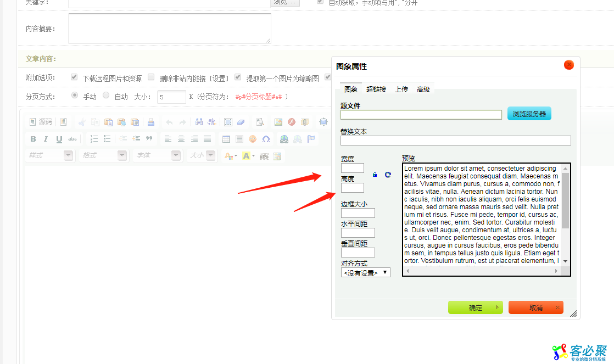The image size is (614, 364).
Task: Switch to the 超链接 tab
Action: pyautogui.click(x=376, y=89)
